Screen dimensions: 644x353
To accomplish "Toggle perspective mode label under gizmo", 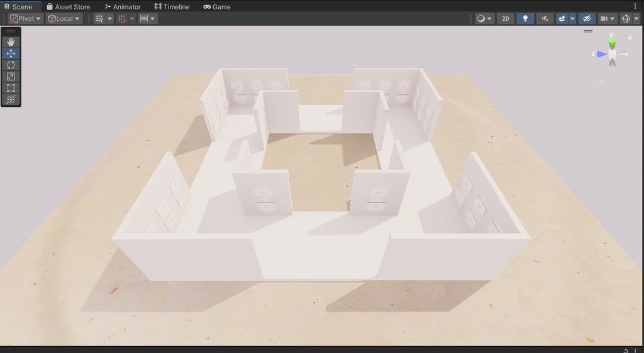I will (601, 82).
